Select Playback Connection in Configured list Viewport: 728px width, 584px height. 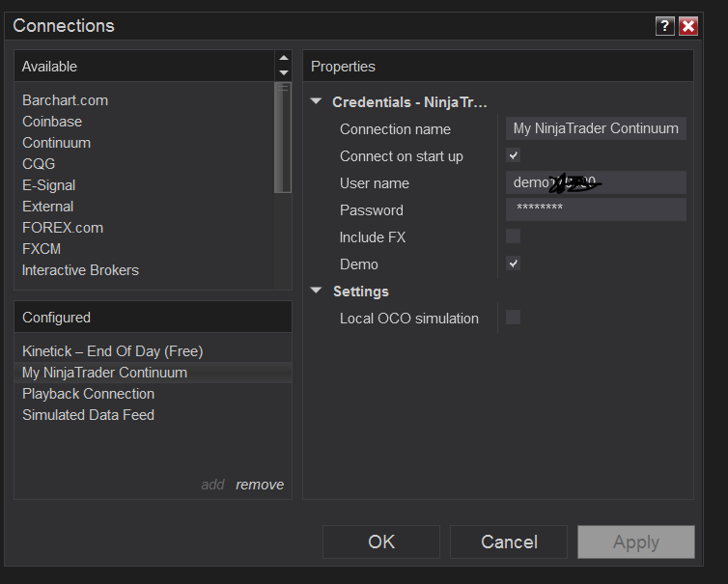[88, 394]
